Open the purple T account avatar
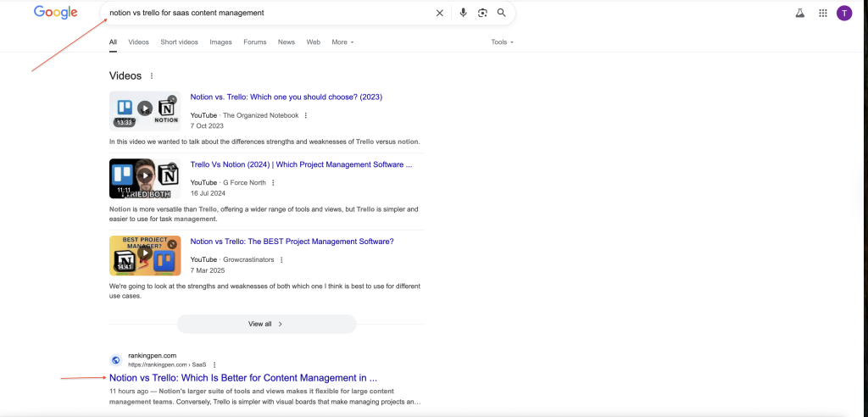 (x=844, y=14)
